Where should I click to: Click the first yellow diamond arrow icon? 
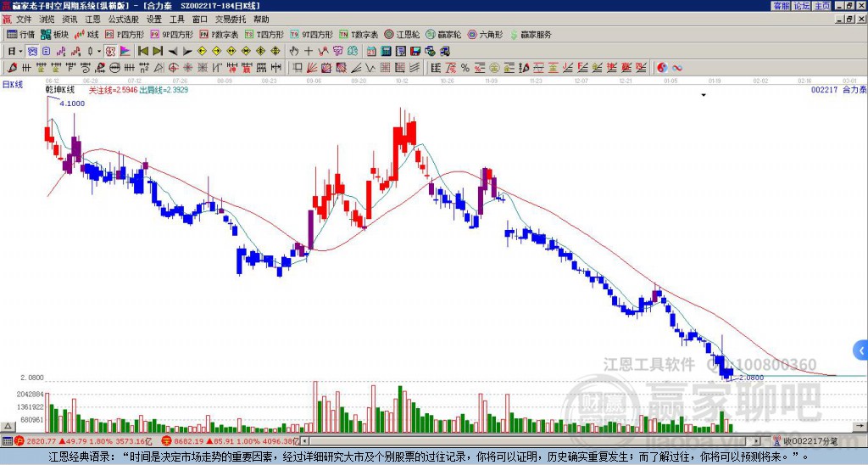coord(202,51)
